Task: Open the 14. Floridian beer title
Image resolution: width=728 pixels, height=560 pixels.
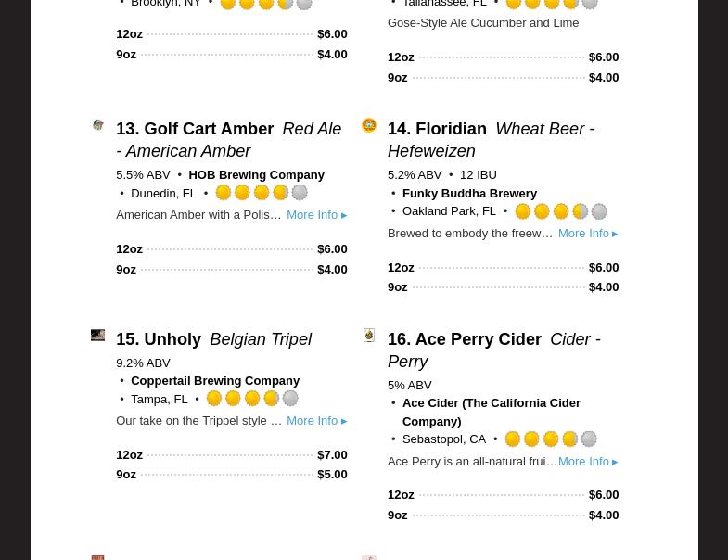Action: point(437,129)
